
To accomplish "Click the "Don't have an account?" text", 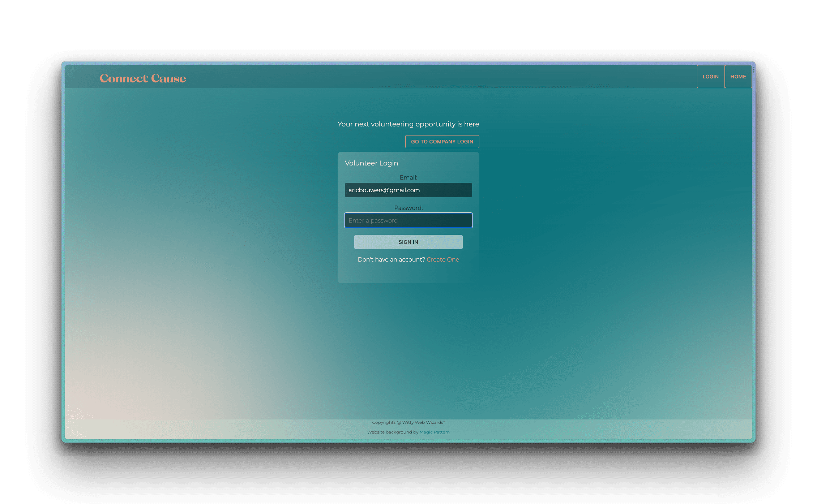I will (x=391, y=259).
